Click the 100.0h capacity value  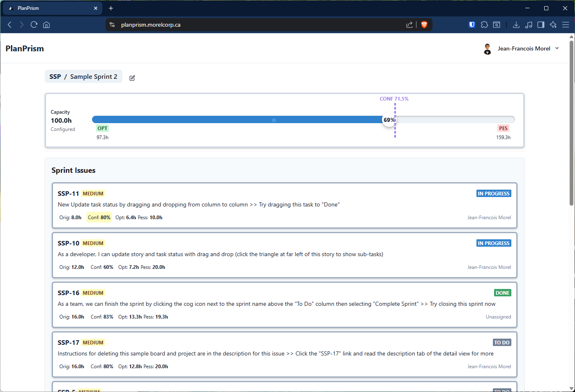point(61,121)
